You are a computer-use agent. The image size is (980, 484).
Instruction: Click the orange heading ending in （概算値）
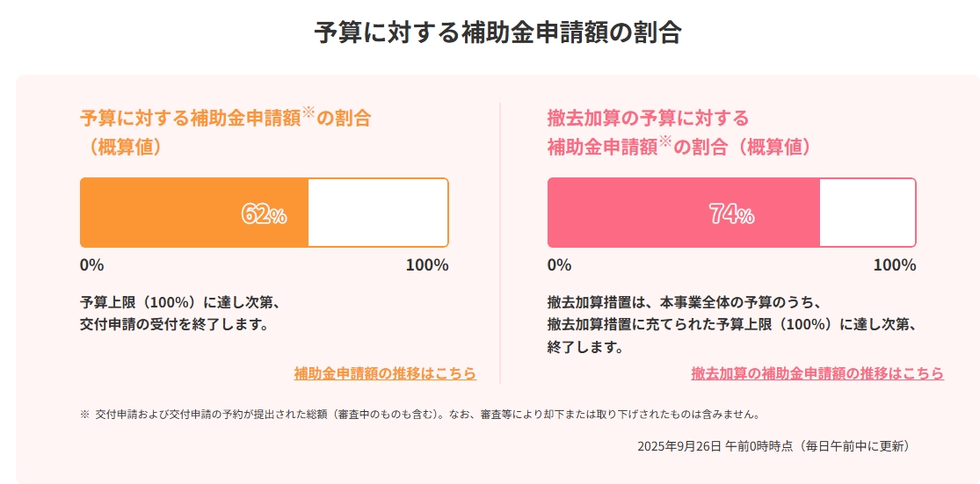point(125,147)
